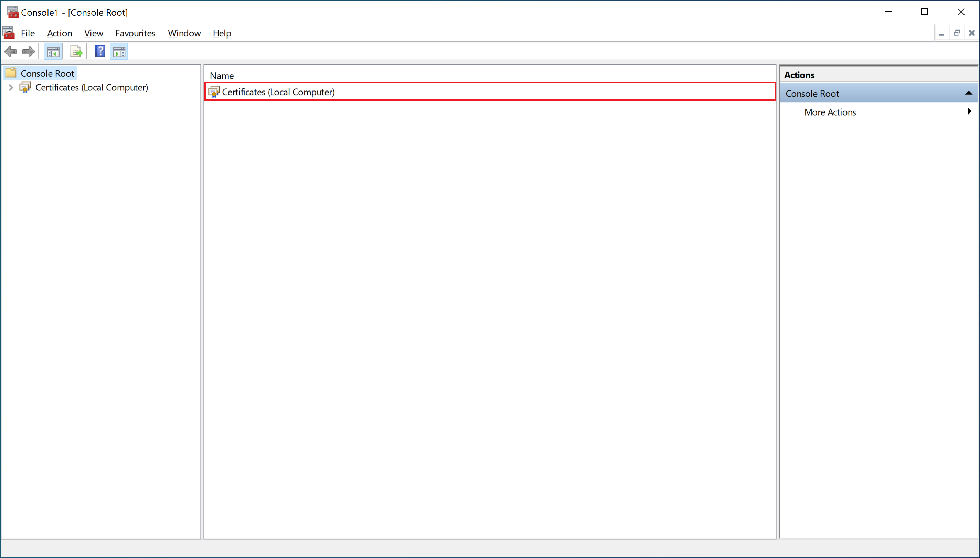The width and height of the screenshot is (980, 558).
Task: Collapse the Console Root actions section
Action: pos(968,93)
